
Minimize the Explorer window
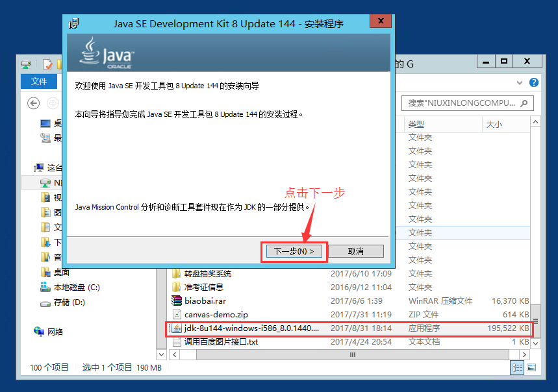(x=486, y=62)
